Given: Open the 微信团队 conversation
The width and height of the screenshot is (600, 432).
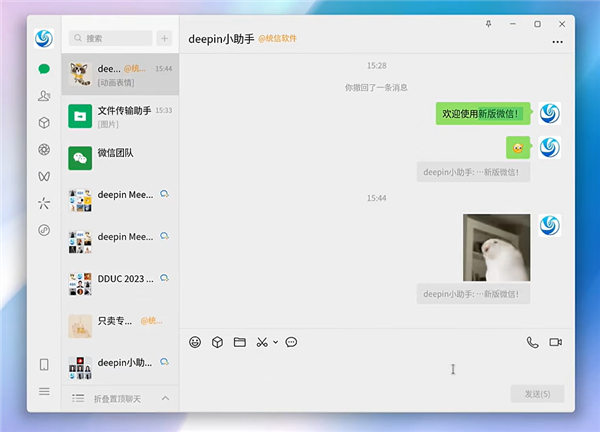Looking at the screenshot, I should (x=120, y=158).
